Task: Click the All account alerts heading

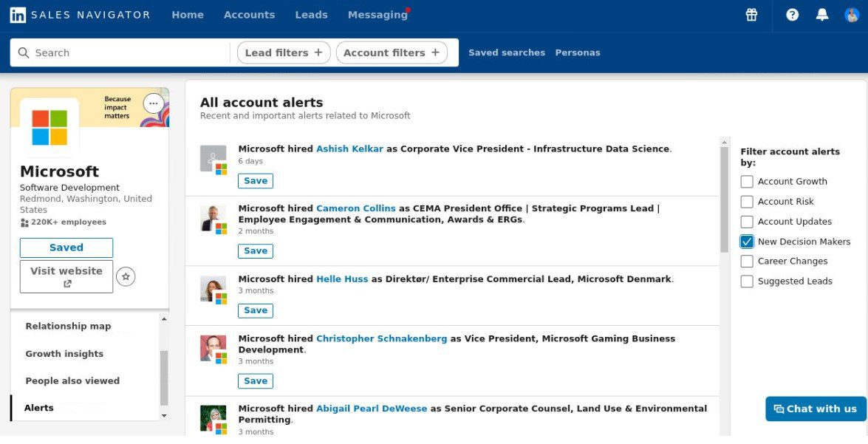Action: pos(262,103)
